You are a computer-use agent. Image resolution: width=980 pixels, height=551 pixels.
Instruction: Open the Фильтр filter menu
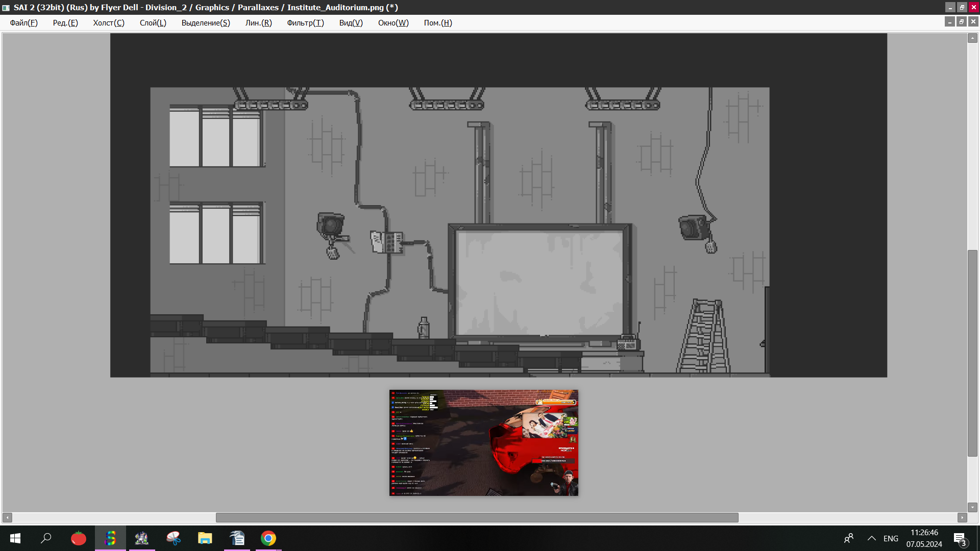coord(305,23)
